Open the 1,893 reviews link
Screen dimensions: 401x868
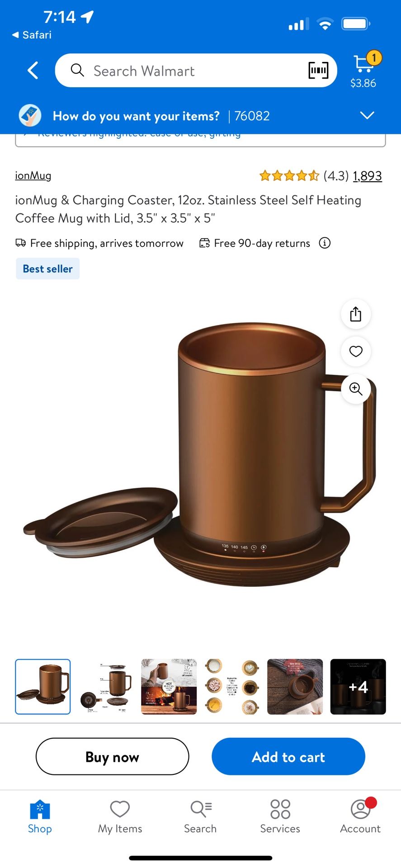point(367,176)
